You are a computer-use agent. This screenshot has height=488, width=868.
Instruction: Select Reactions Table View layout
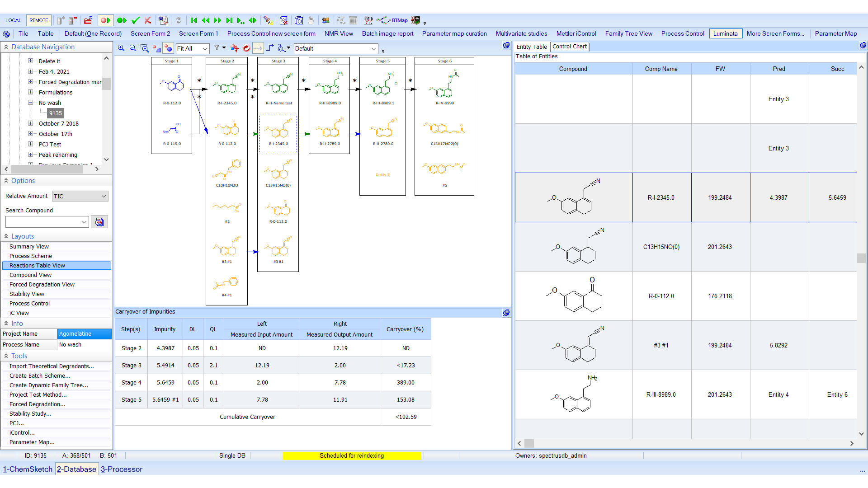(38, 265)
